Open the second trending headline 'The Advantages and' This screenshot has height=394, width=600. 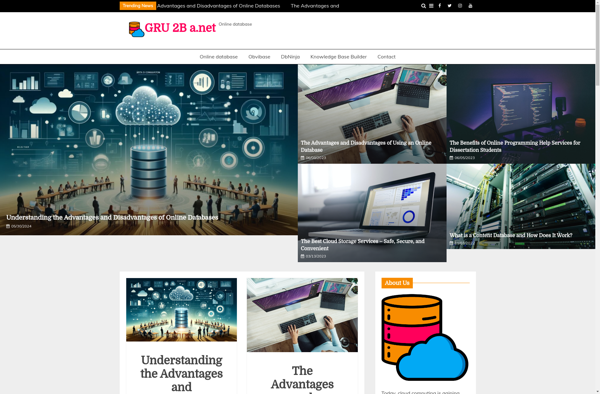point(315,6)
